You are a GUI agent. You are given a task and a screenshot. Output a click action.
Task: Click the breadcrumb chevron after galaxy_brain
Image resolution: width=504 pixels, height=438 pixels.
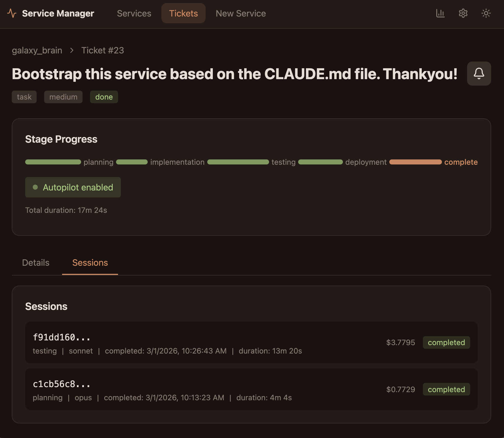point(72,50)
